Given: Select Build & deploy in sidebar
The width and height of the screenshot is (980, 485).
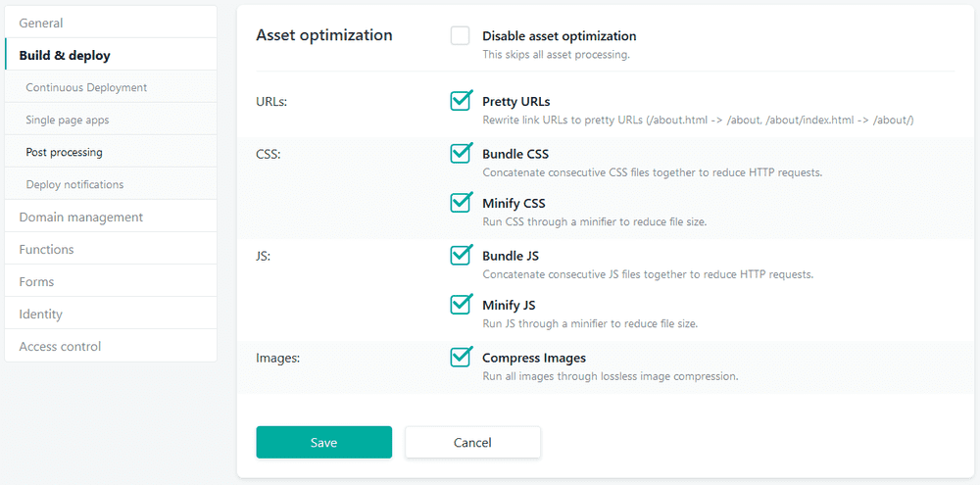Looking at the screenshot, I should [65, 55].
